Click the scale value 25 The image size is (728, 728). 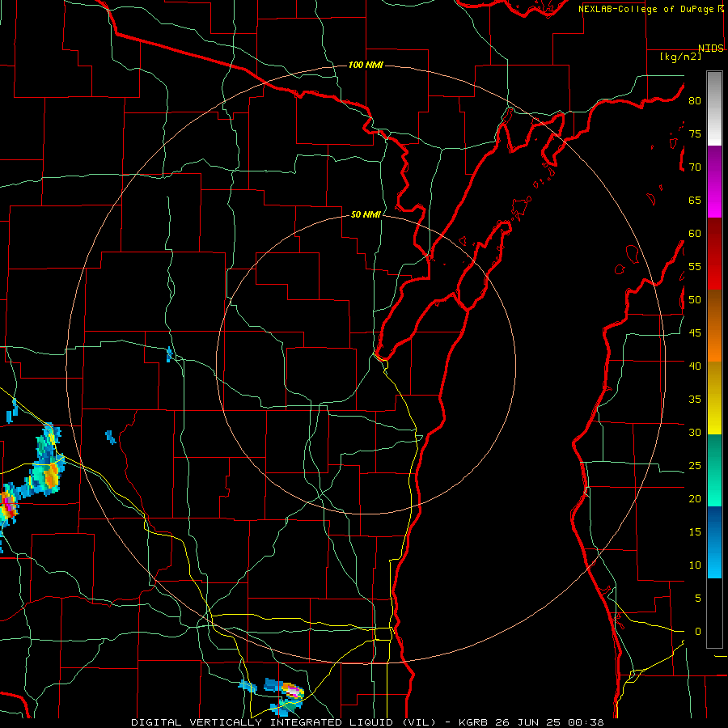pos(695,466)
